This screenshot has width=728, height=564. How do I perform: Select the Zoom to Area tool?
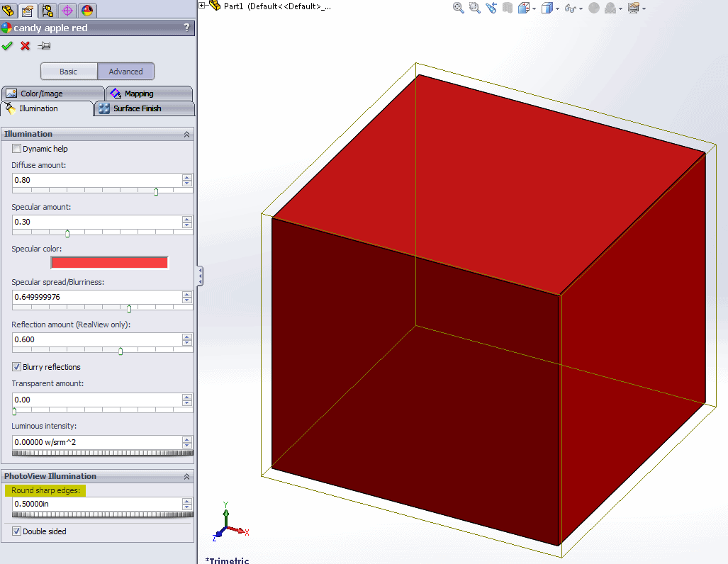(474, 8)
